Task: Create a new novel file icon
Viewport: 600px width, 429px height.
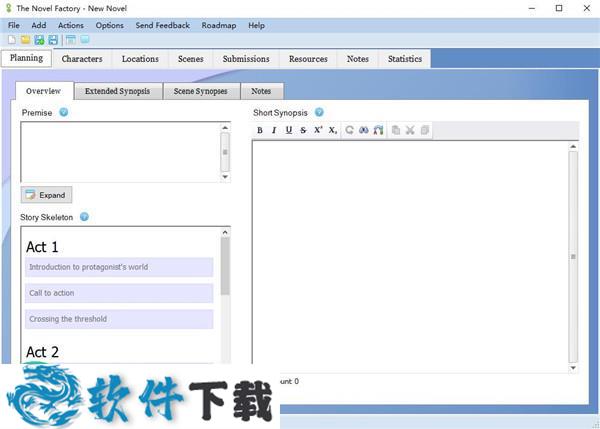Action: click(12, 40)
